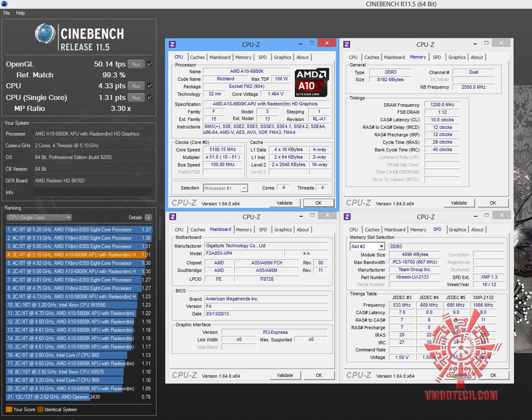The height and width of the screenshot is (420, 532).
Task: Click the Identical System legend swatch
Action: (40, 410)
